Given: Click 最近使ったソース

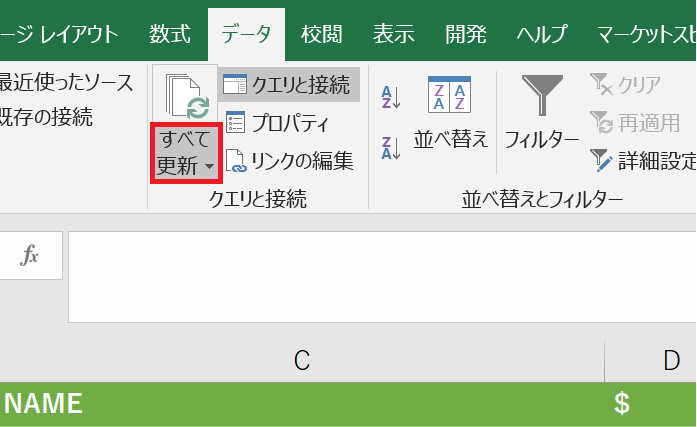Looking at the screenshot, I should pyautogui.click(x=66, y=83).
